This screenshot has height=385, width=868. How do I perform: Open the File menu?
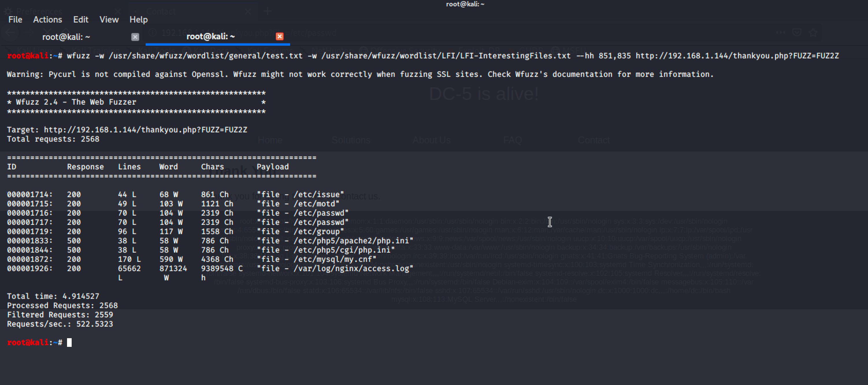pyautogui.click(x=15, y=20)
